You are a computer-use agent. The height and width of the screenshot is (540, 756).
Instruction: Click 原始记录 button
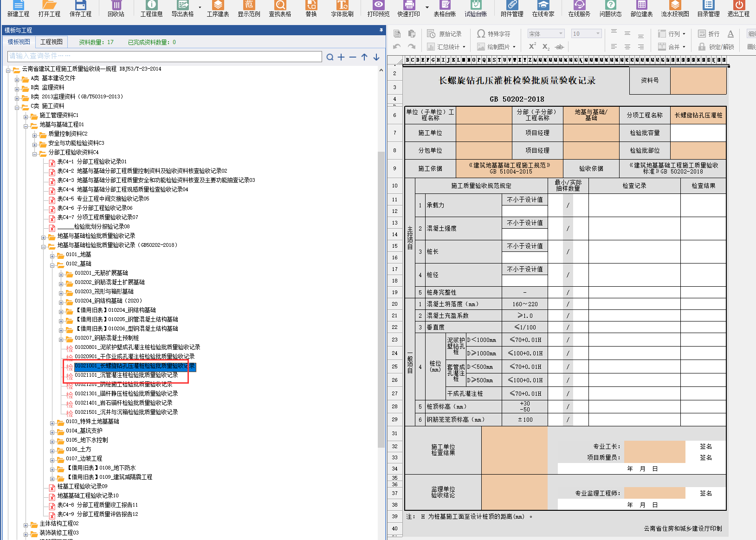[445, 34]
